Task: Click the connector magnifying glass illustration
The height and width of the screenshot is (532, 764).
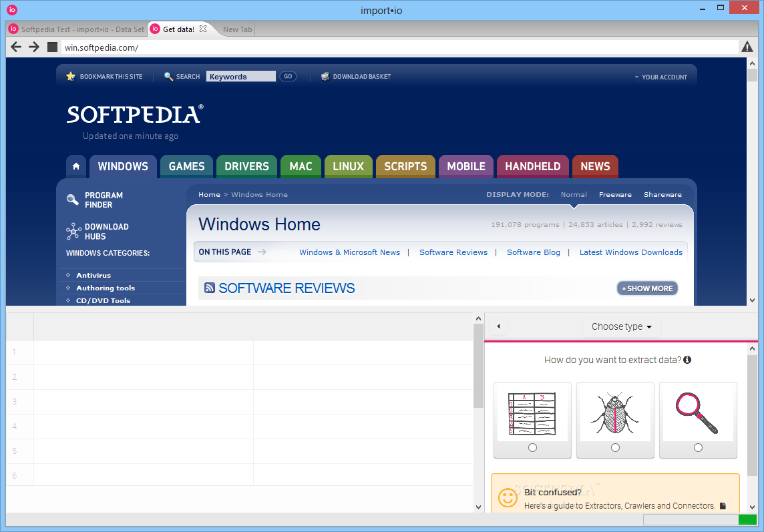Action: tap(697, 414)
